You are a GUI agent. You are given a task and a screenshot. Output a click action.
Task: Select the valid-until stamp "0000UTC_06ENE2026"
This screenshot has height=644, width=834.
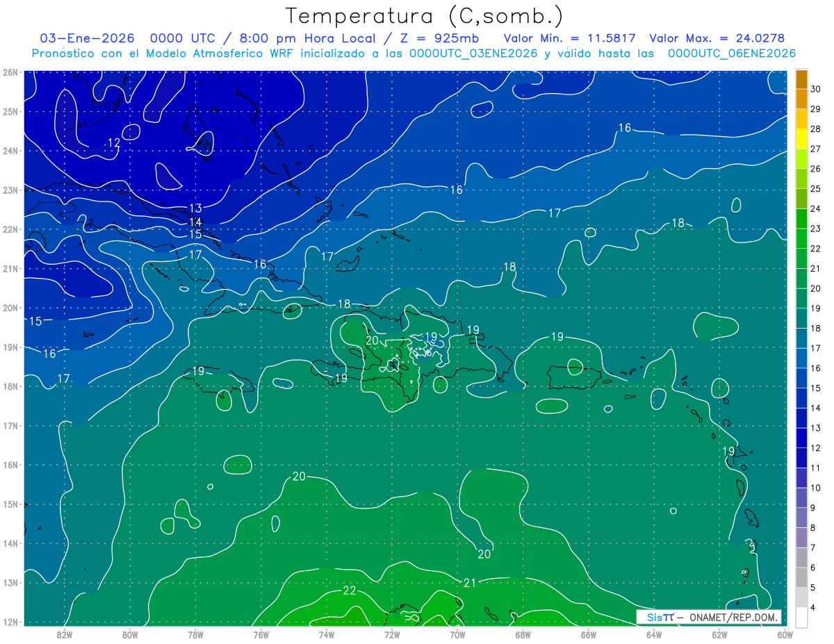click(731, 53)
